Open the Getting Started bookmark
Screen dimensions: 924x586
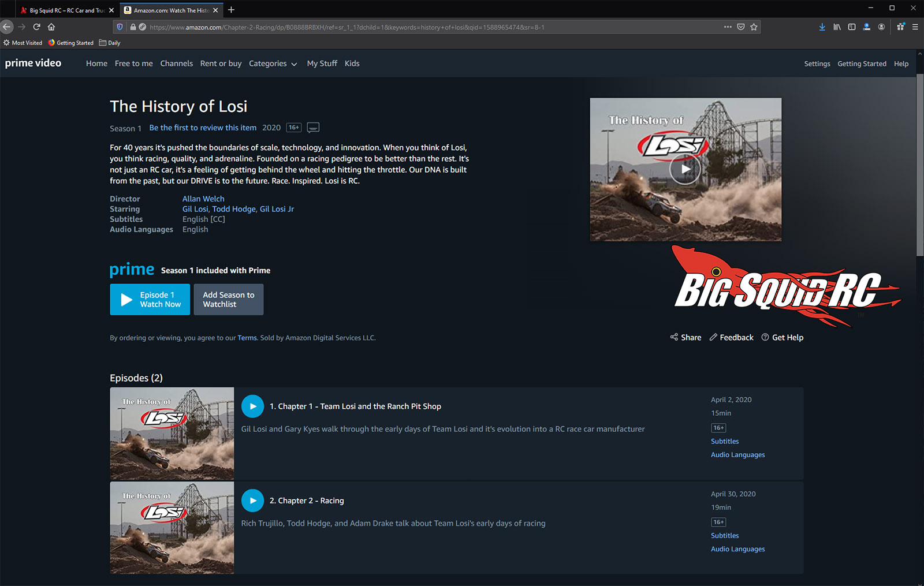71,43
